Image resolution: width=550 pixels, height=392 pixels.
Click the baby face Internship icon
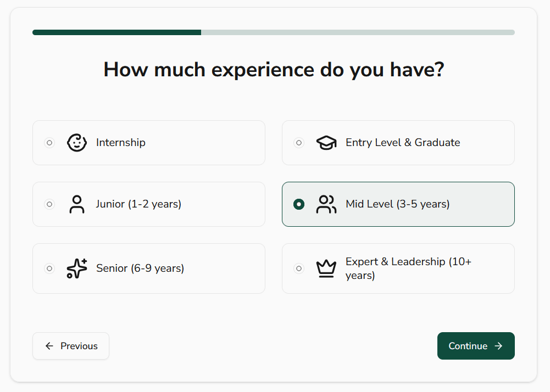pos(77,143)
